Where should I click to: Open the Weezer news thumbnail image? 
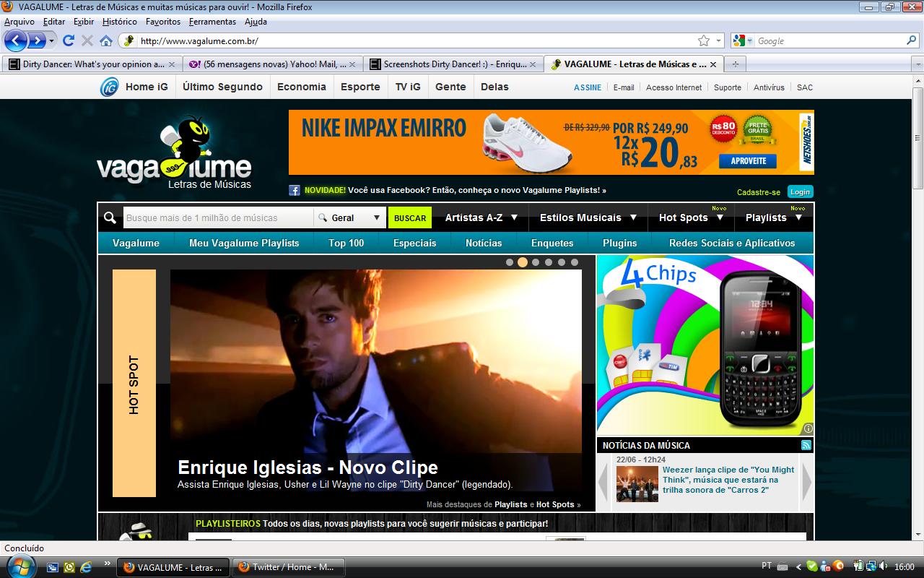637,484
